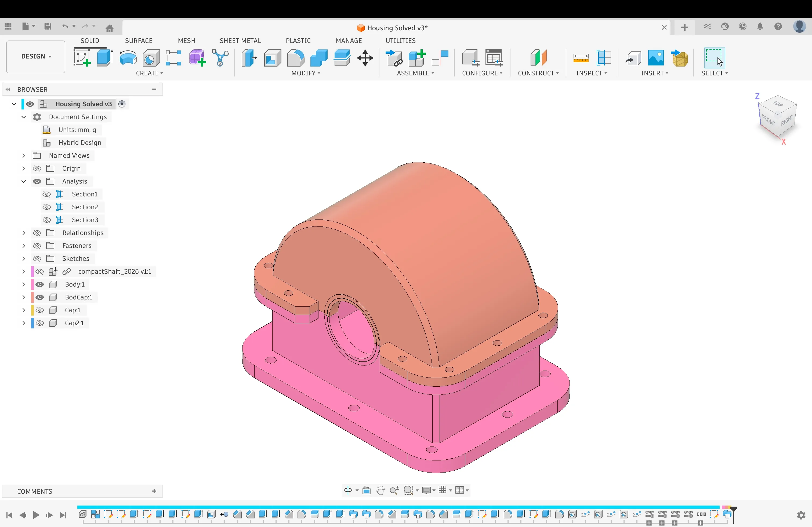Open the MODIFY dropdown menu
This screenshot has width=812, height=527.
[x=306, y=73]
